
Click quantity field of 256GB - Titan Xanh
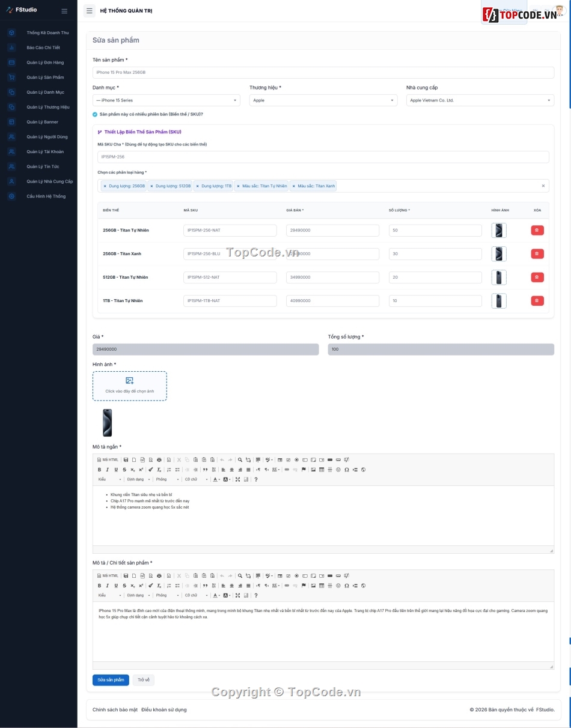pyautogui.click(x=435, y=253)
